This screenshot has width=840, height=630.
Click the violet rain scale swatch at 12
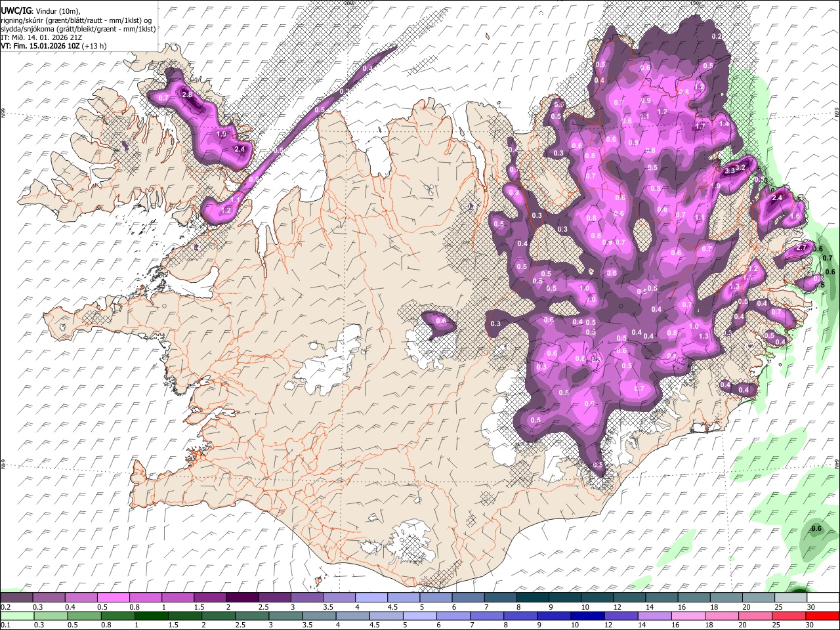tap(620, 616)
